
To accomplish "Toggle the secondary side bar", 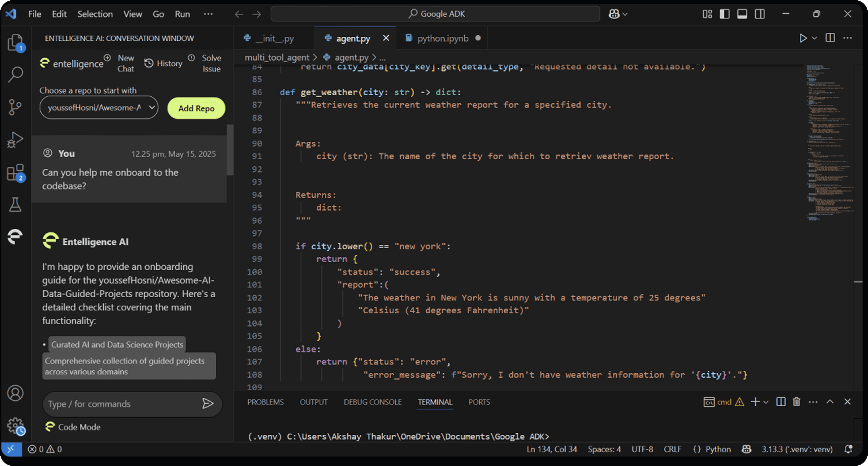I will 760,14.
